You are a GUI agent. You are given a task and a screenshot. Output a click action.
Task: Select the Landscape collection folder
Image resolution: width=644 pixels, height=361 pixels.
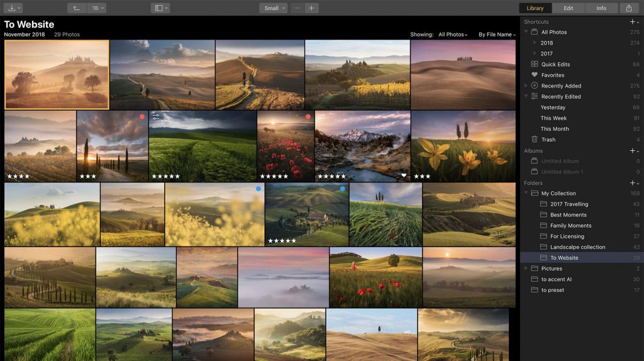click(577, 247)
